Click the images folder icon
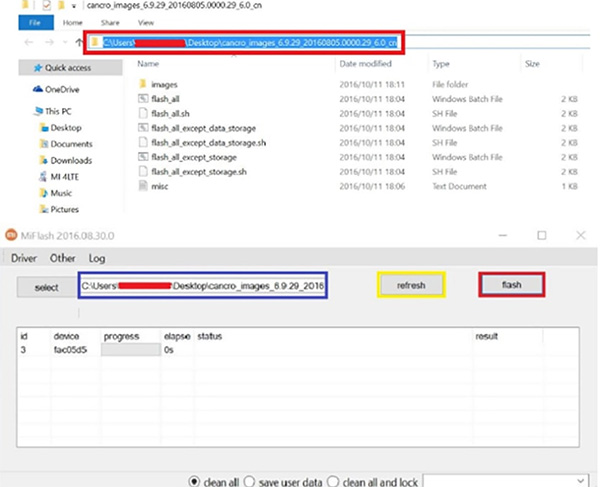600x487 pixels. (x=142, y=85)
